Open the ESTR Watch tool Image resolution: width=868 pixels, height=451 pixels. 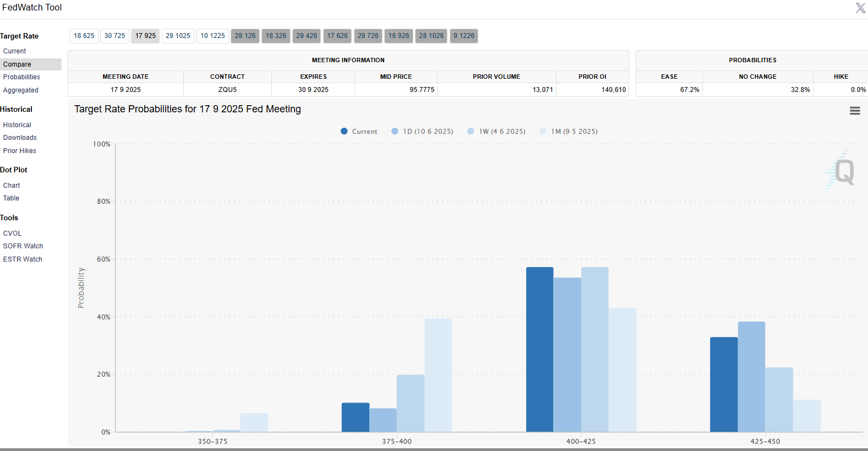click(23, 259)
